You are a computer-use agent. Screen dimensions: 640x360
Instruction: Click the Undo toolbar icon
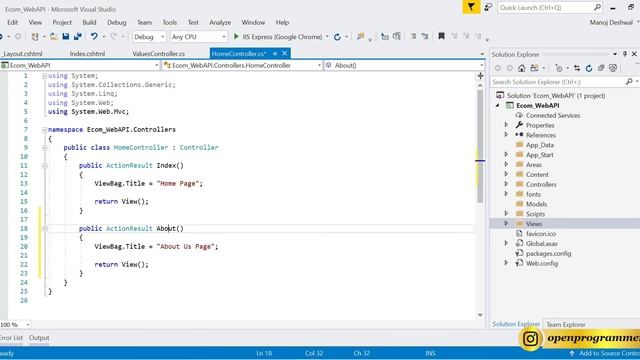pyautogui.click(x=94, y=36)
